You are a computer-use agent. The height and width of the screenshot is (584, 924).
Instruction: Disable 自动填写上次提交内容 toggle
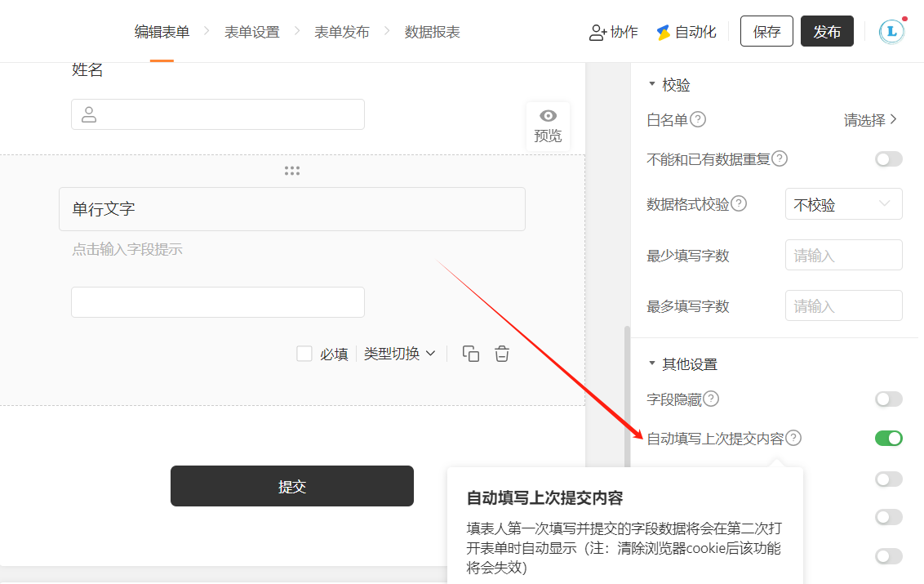click(889, 439)
